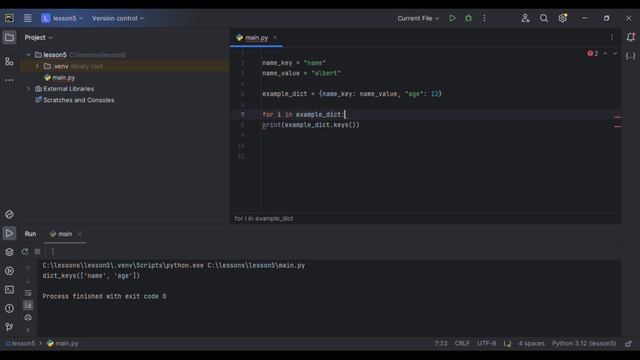Stop the process with the stop icon
This screenshot has height=360, width=640.
(38, 252)
